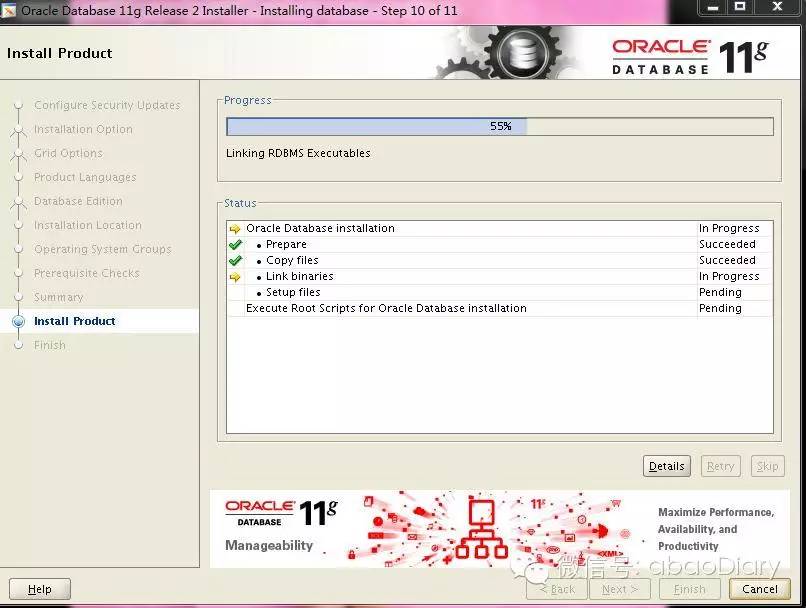The width and height of the screenshot is (806, 608).
Task: Select the Oracle Database installation row text
Action: (x=320, y=228)
